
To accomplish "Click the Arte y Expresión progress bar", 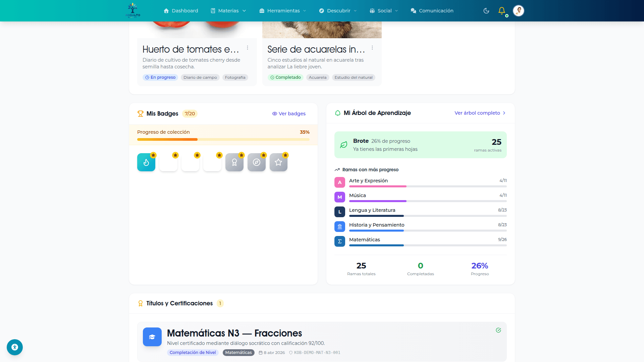I will (x=428, y=186).
